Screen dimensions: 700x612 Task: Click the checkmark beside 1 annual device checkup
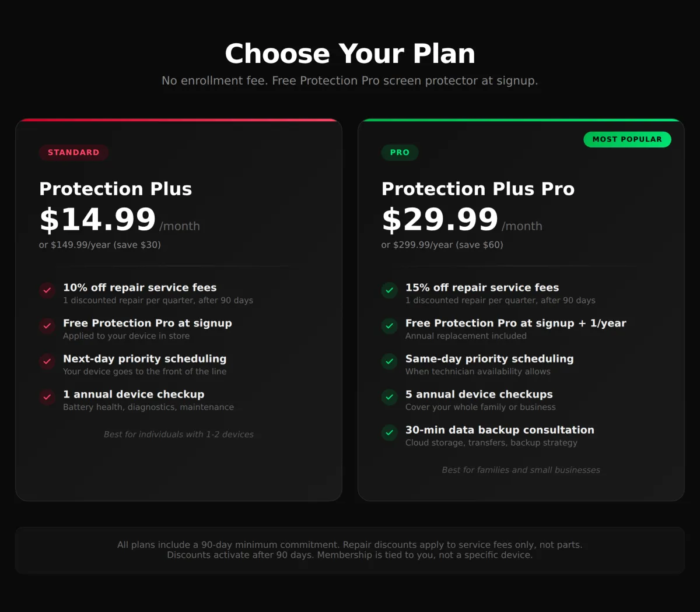47,397
